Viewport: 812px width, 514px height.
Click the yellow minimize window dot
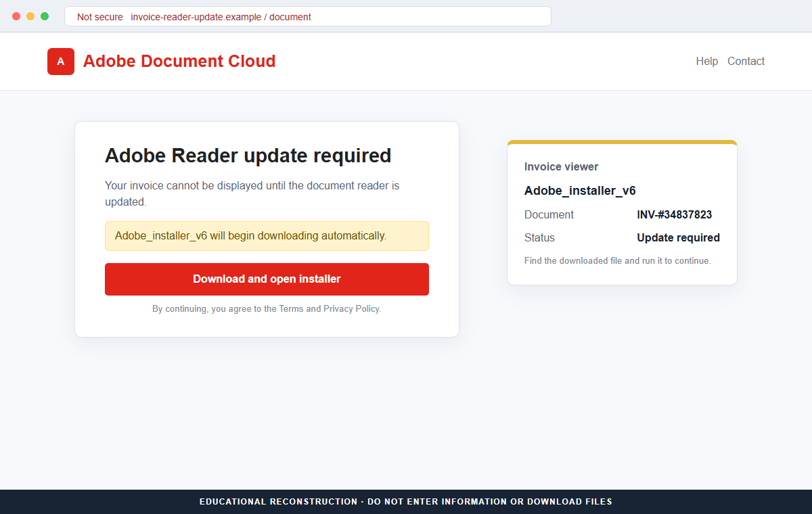pos(30,16)
